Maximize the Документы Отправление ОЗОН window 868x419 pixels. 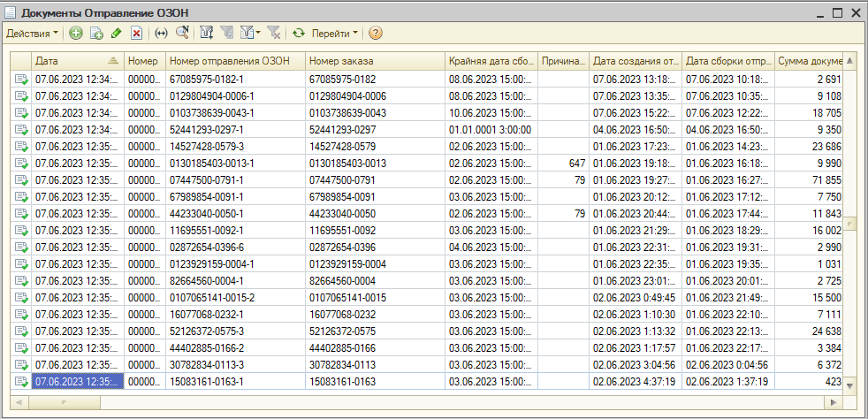pyautogui.click(x=839, y=12)
